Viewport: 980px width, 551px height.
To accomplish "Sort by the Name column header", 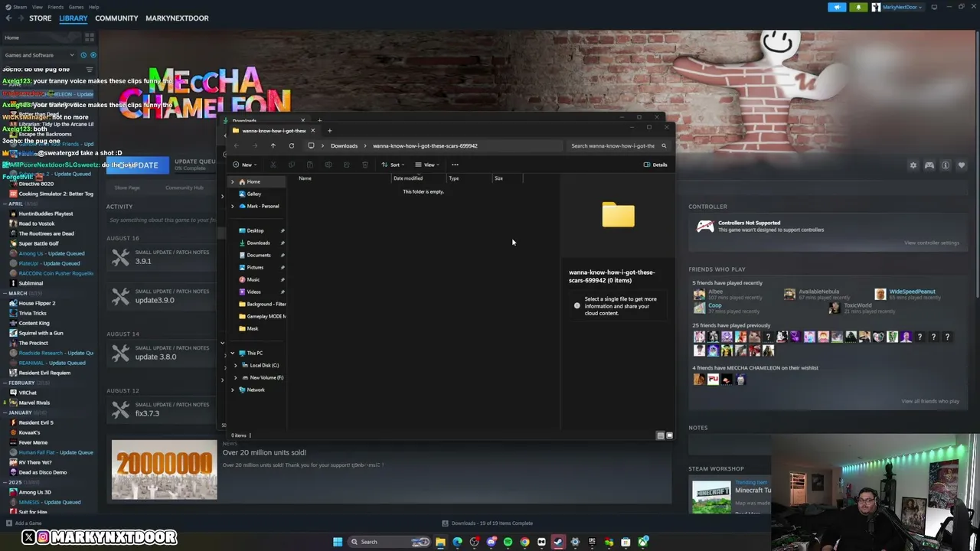I will tap(305, 178).
